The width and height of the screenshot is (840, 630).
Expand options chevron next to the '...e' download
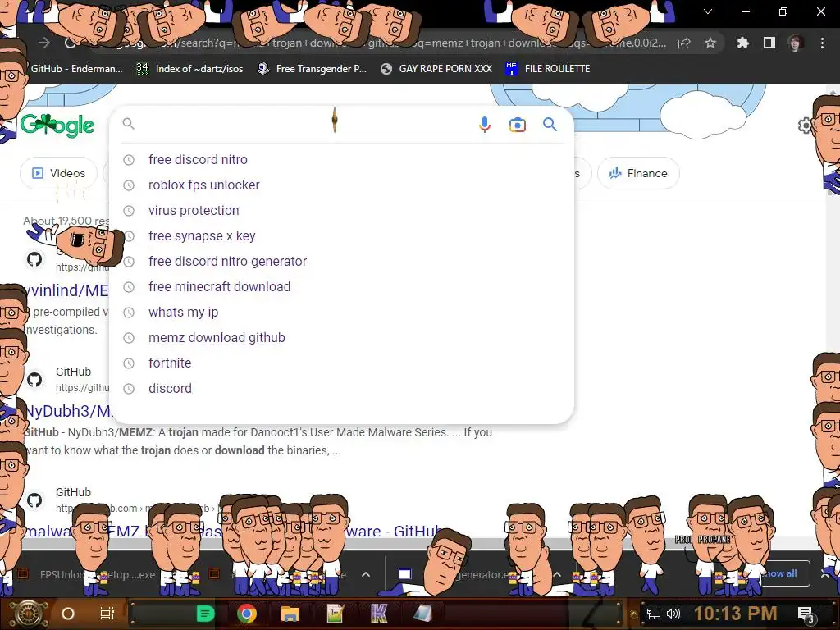365,574
